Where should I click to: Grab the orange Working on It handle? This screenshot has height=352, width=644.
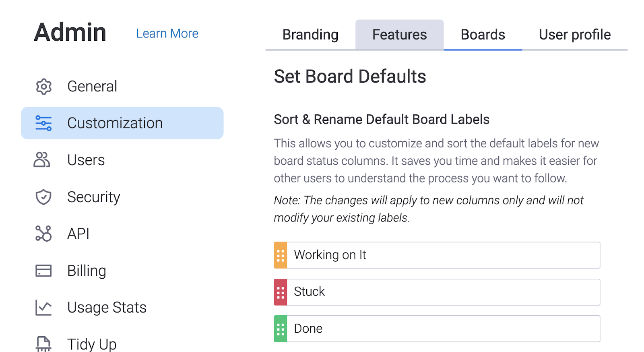(x=281, y=255)
